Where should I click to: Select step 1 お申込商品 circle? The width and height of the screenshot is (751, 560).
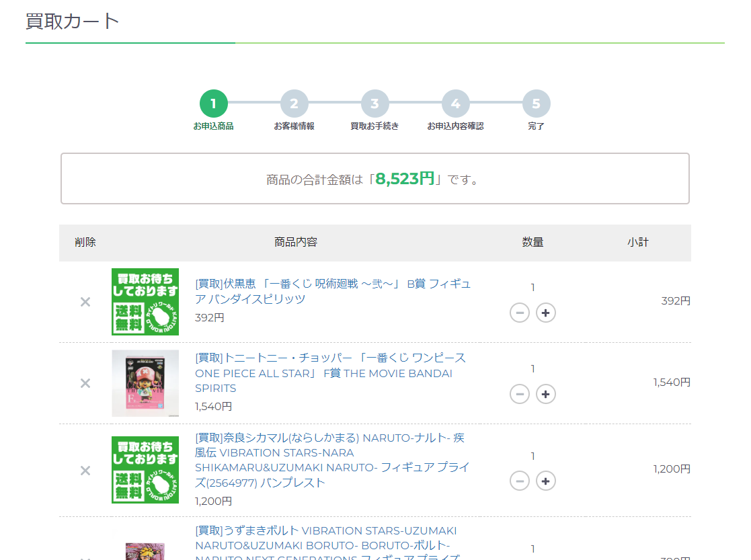[x=214, y=104]
